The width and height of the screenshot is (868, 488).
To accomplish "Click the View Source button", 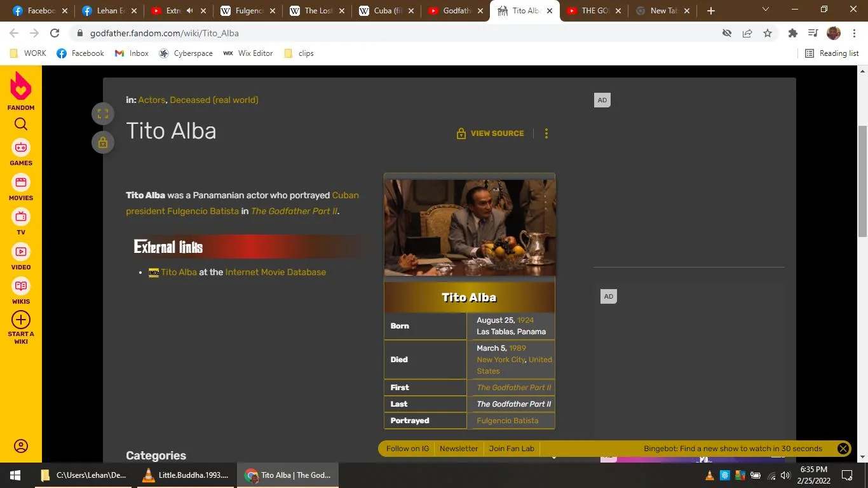I will (x=490, y=133).
